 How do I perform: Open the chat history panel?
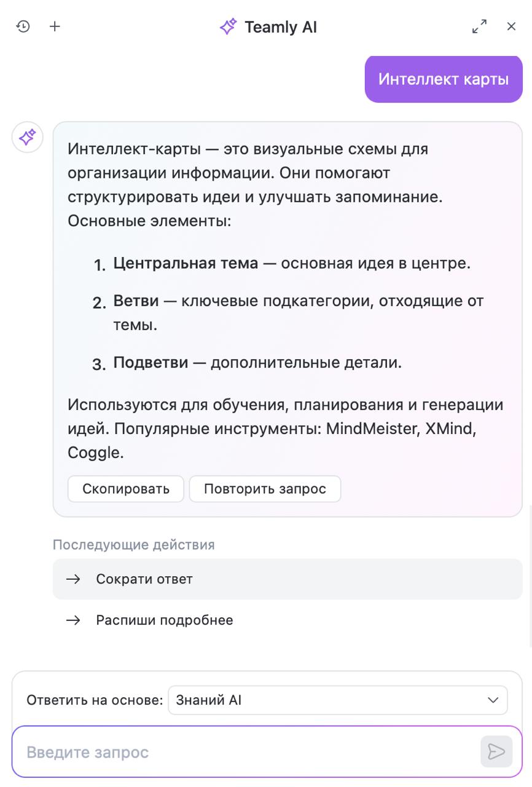click(23, 26)
